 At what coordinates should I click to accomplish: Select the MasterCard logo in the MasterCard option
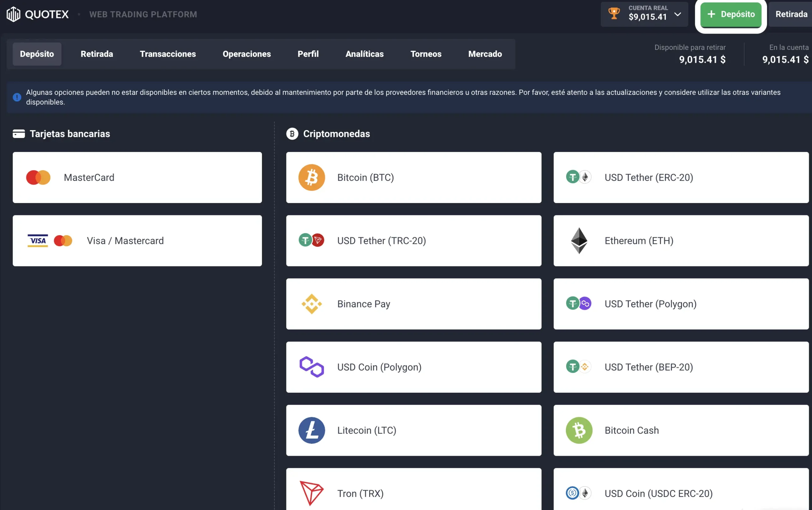[x=38, y=178]
